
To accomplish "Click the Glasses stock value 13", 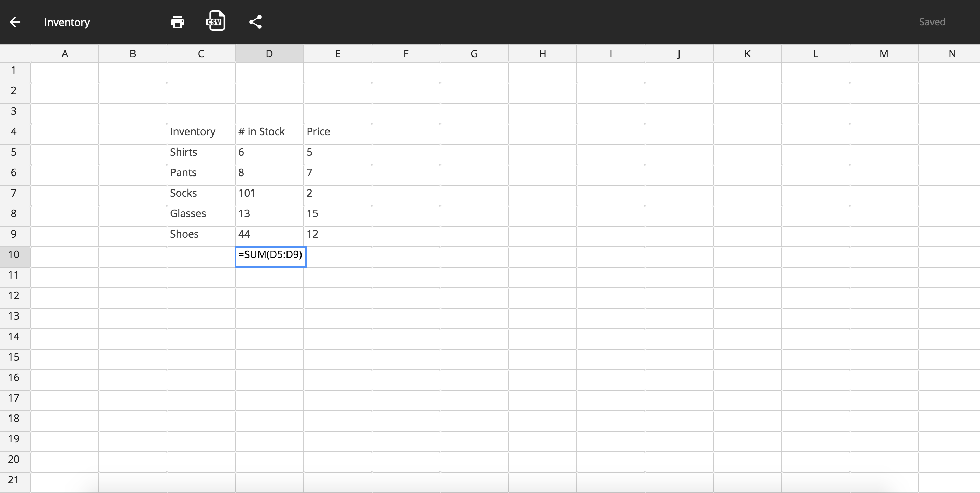I will point(269,216).
